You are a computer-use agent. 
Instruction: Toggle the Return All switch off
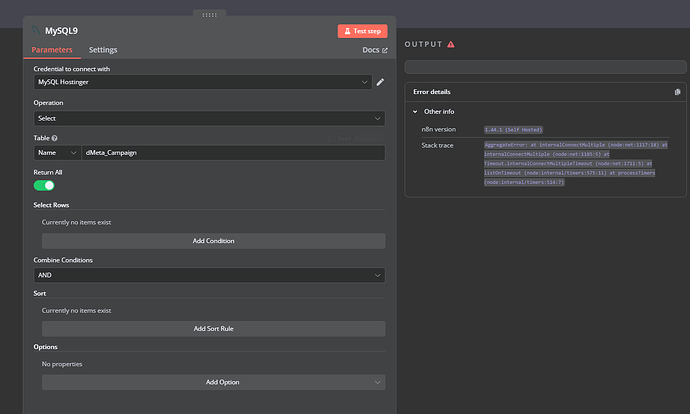44,186
